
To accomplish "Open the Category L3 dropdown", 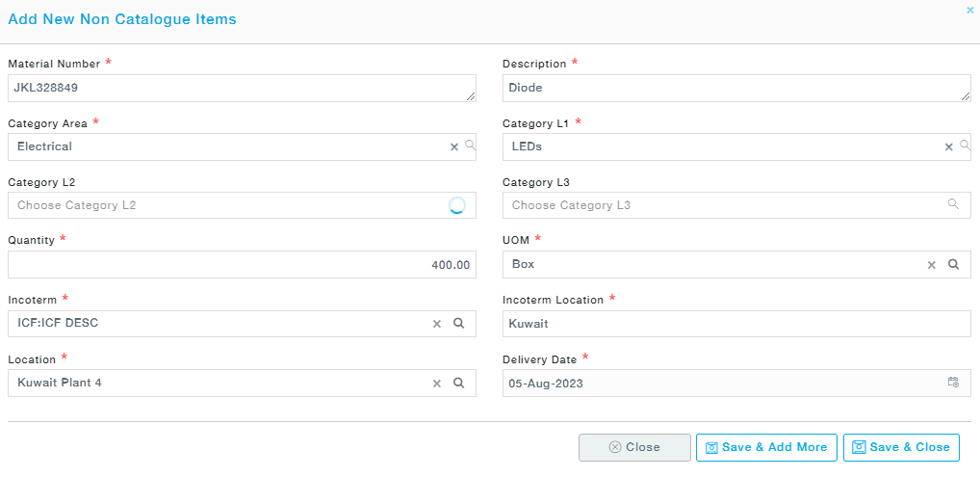I will (x=722, y=205).
